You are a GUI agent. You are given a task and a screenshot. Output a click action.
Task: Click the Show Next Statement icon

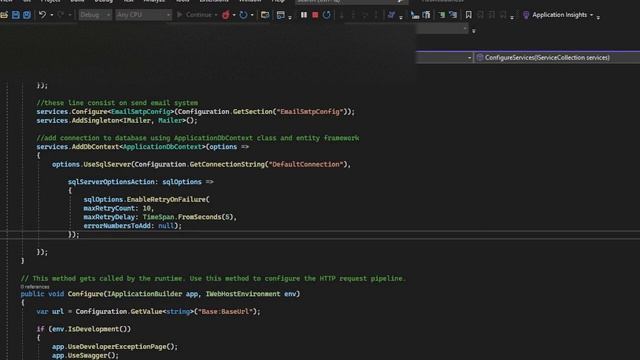(x=342, y=15)
